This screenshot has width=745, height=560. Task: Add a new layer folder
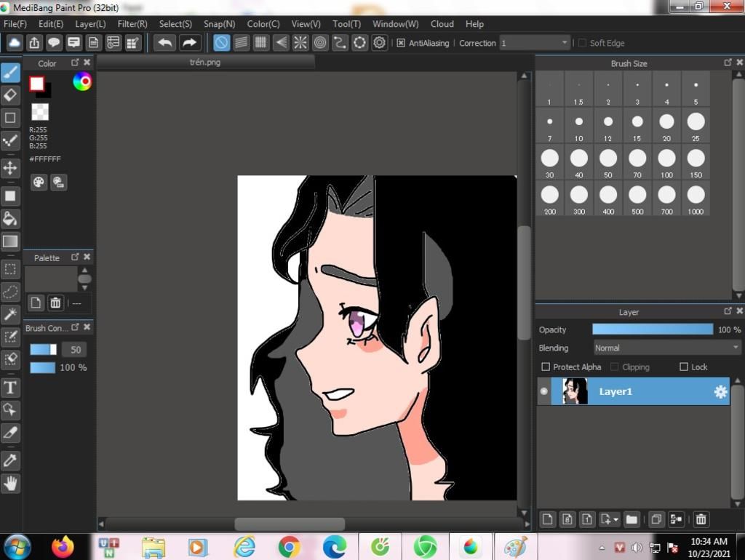pyautogui.click(x=632, y=519)
